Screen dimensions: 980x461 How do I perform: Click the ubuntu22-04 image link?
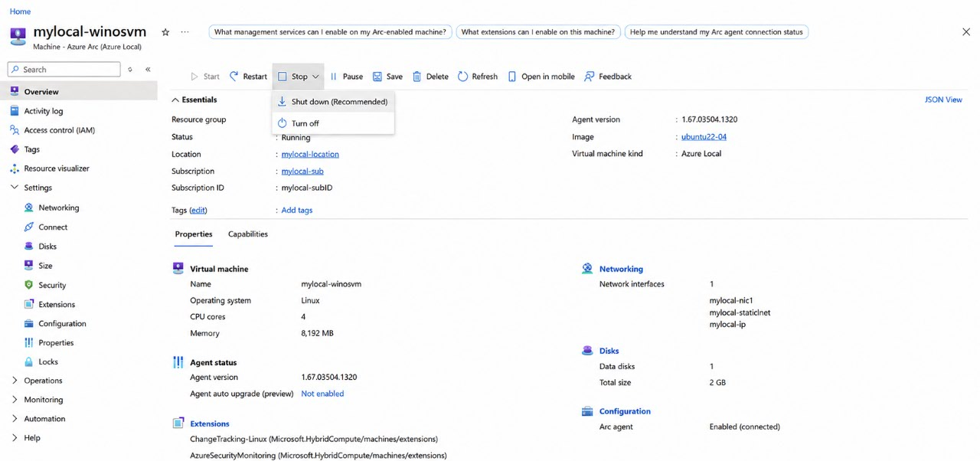[x=704, y=136]
